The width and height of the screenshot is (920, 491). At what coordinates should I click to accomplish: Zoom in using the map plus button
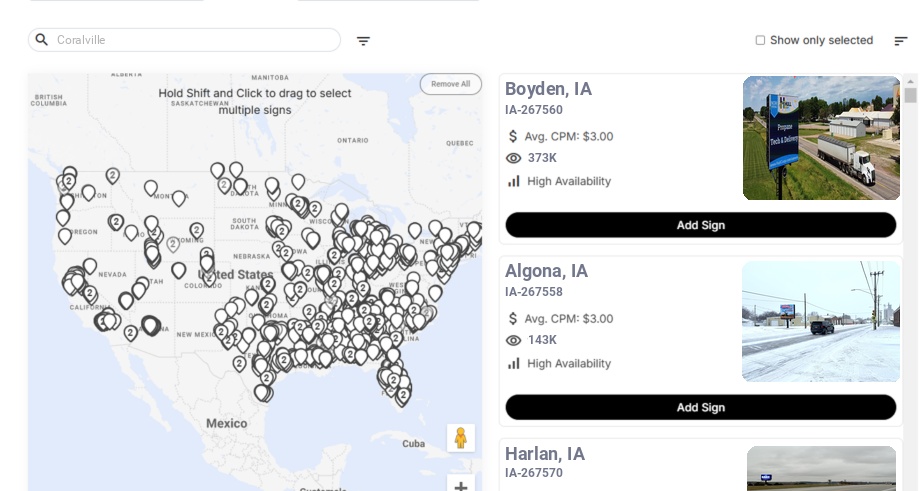tap(461, 485)
